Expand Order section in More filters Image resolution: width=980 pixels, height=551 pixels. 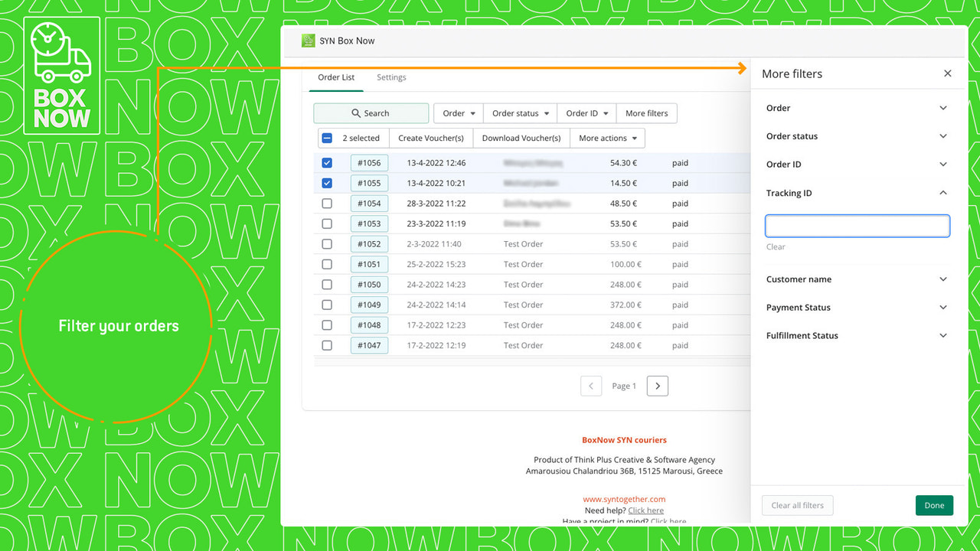point(857,108)
